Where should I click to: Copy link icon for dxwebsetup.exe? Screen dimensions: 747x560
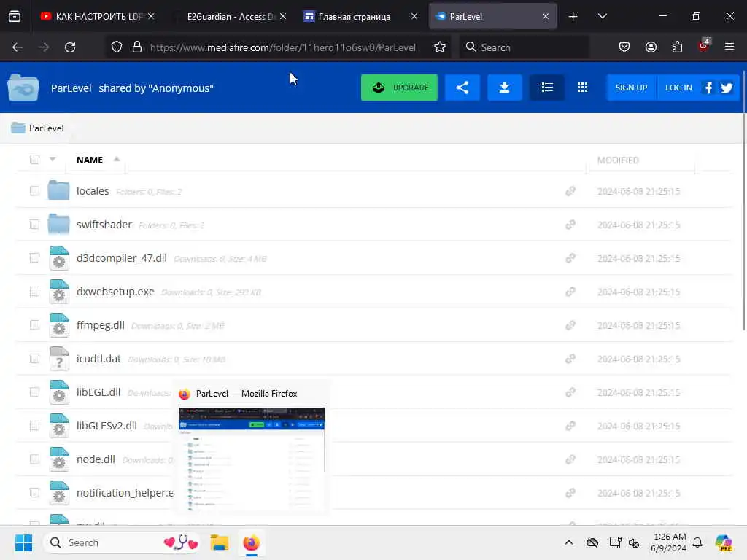[570, 292]
